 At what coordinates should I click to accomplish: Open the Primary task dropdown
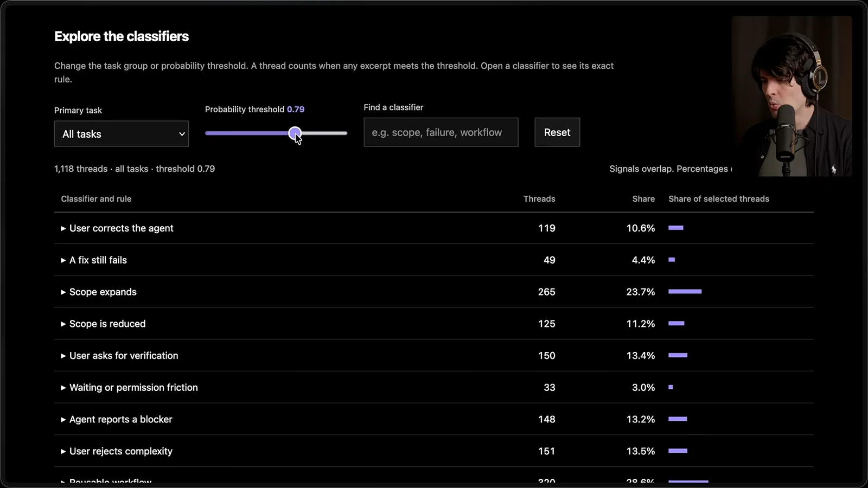(122, 134)
